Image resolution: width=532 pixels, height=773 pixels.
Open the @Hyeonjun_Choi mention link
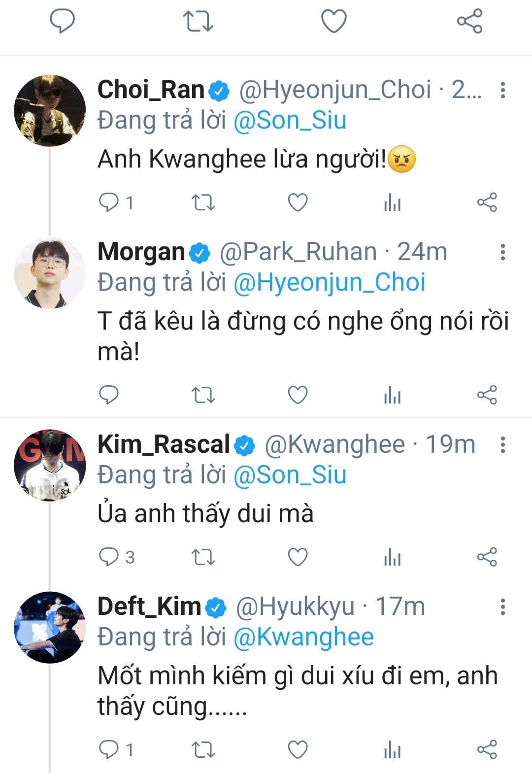click(x=329, y=283)
